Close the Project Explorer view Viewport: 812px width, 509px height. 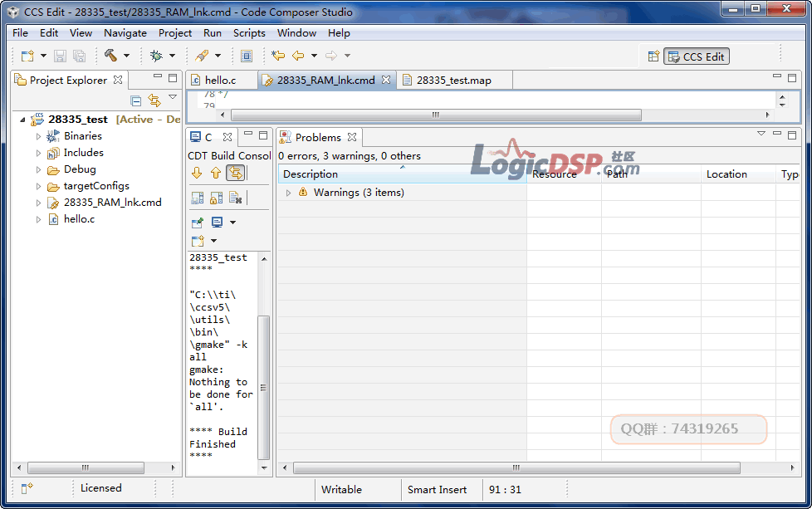coord(118,80)
